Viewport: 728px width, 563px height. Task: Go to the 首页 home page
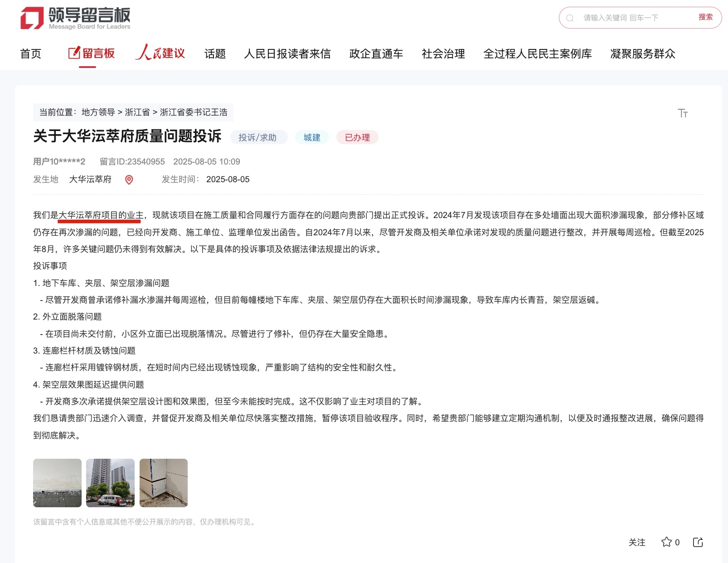point(31,54)
